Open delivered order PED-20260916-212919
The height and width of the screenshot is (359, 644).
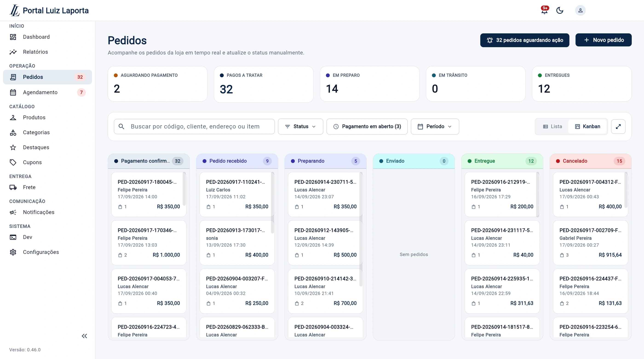pyautogui.click(x=502, y=194)
